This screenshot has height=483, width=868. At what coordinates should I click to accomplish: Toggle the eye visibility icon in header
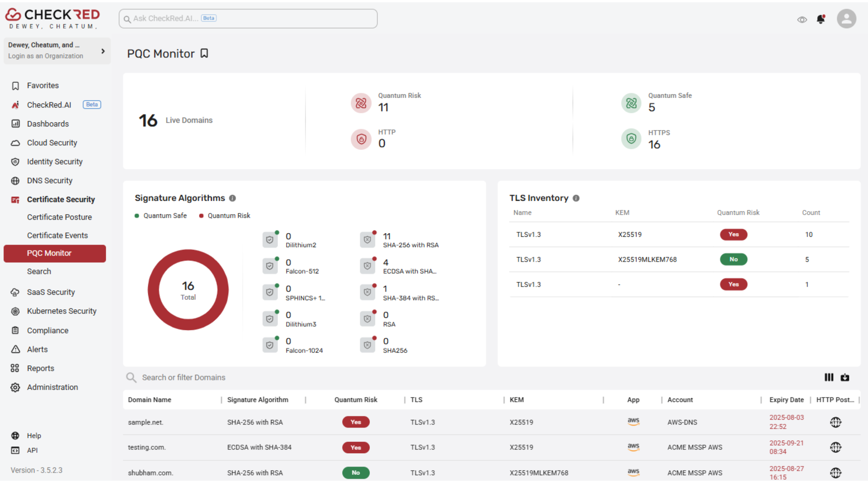[802, 20]
